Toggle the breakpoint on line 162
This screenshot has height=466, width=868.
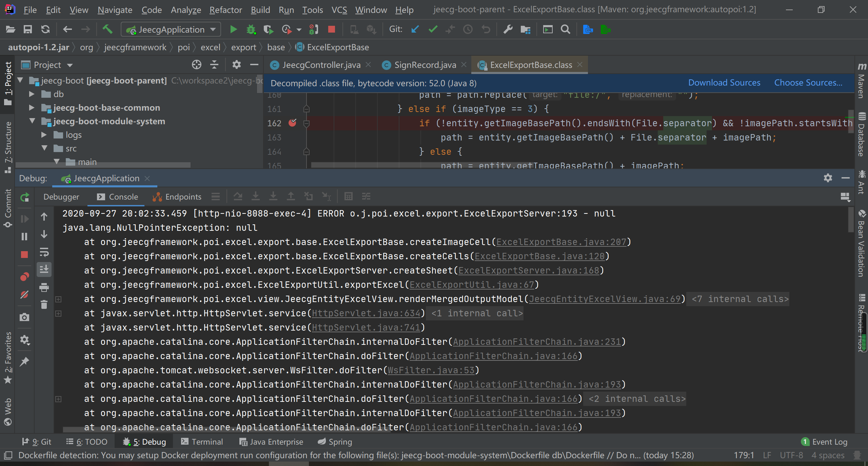(x=293, y=123)
